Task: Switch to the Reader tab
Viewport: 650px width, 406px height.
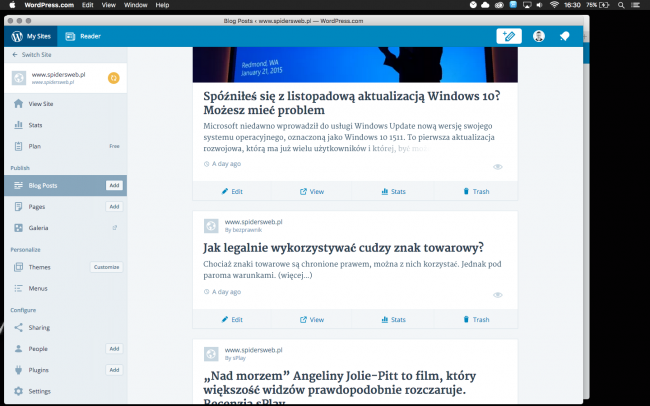Action: (x=83, y=36)
